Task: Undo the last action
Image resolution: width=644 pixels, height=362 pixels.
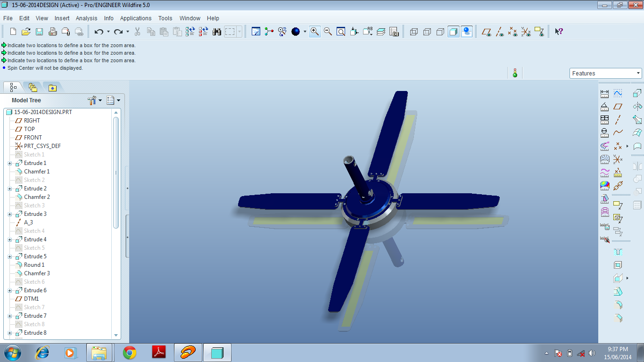Action: [x=99, y=32]
